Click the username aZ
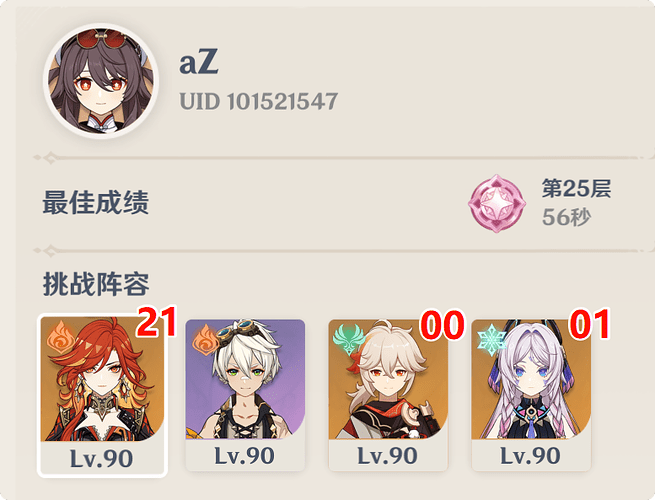655x500 pixels. click(199, 62)
